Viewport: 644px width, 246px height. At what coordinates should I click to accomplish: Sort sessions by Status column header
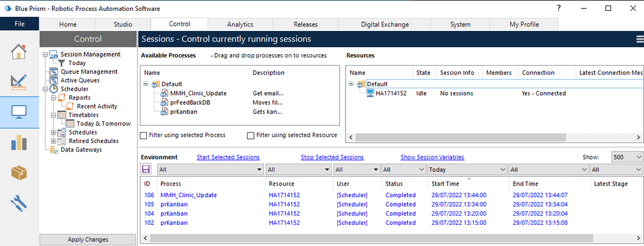pos(404,184)
